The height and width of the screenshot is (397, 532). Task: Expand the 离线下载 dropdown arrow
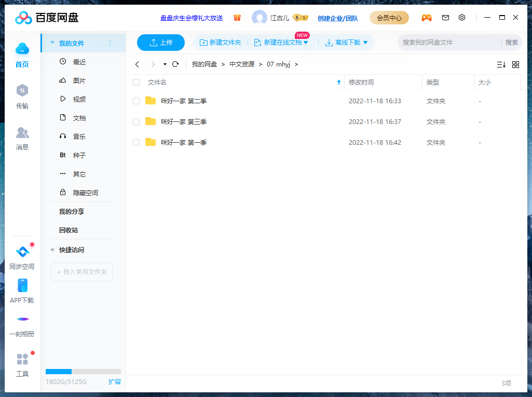pyautogui.click(x=365, y=43)
